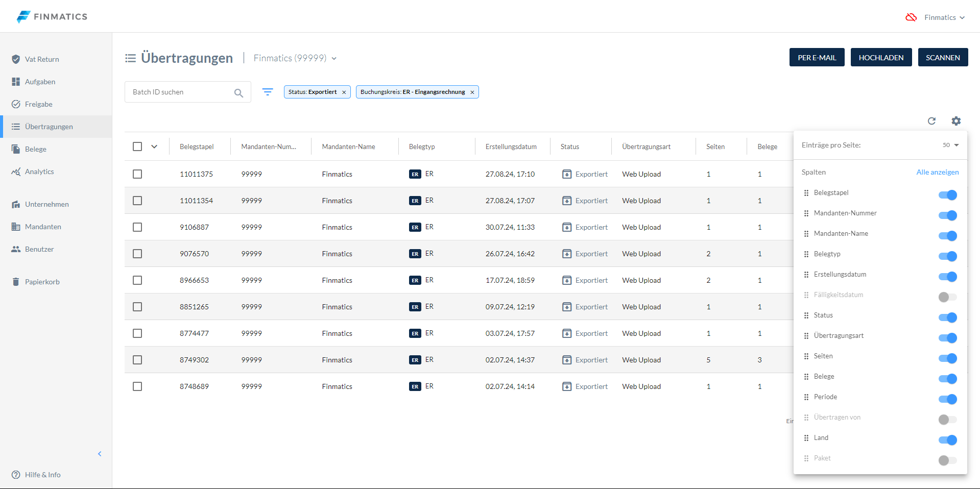Click the Papierkorb trash icon
Image resolution: width=980 pixels, height=489 pixels.
[16, 282]
